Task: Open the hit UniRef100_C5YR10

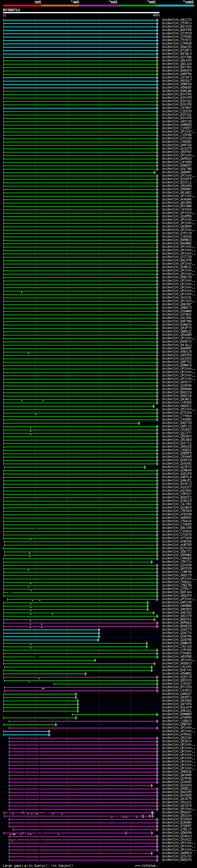Action: (x=177, y=23)
